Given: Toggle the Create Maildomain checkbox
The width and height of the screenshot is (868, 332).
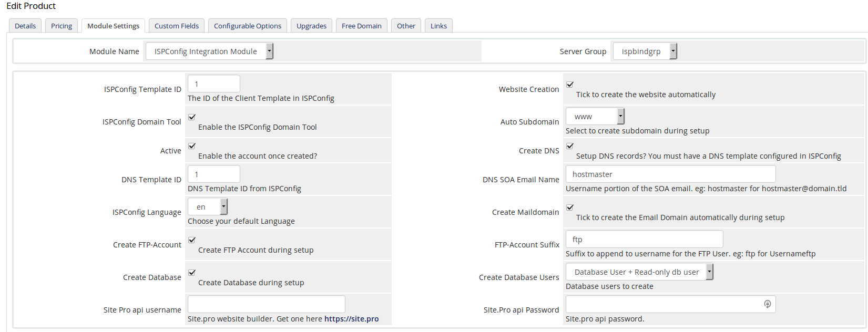Looking at the screenshot, I should (570, 207).
